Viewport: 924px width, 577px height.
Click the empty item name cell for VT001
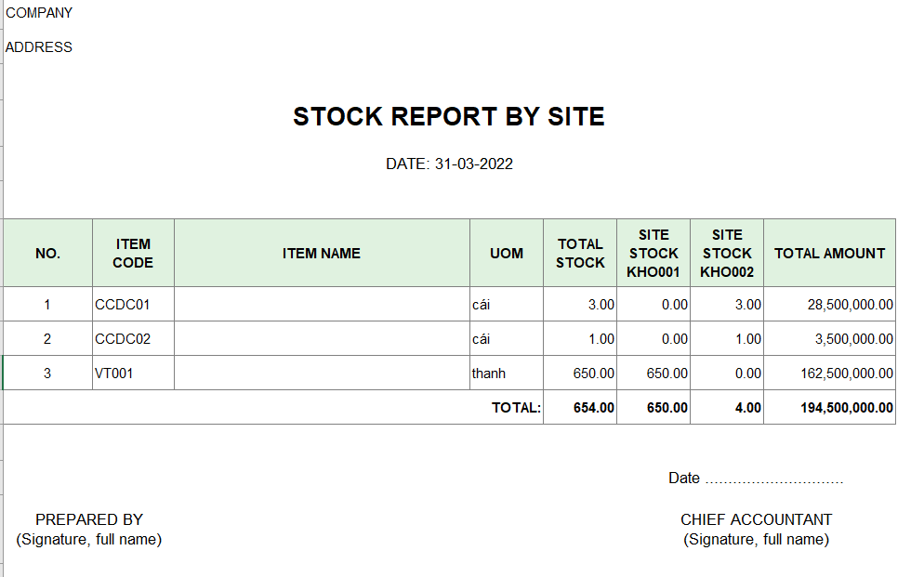[x=322, y=373]
